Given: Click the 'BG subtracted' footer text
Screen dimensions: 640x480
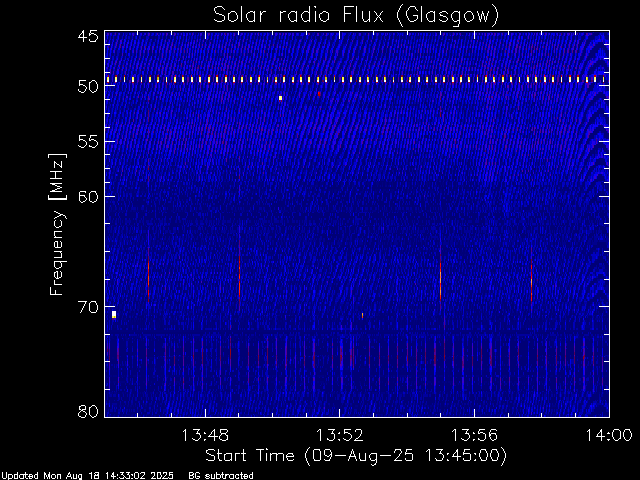Looking at the screenshot, I should point(221,476).
